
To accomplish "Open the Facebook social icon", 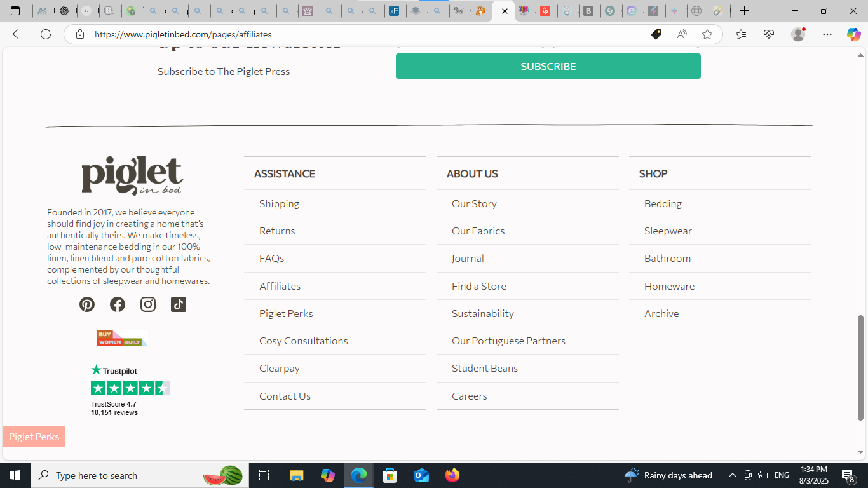I will [x=118, y=304].
